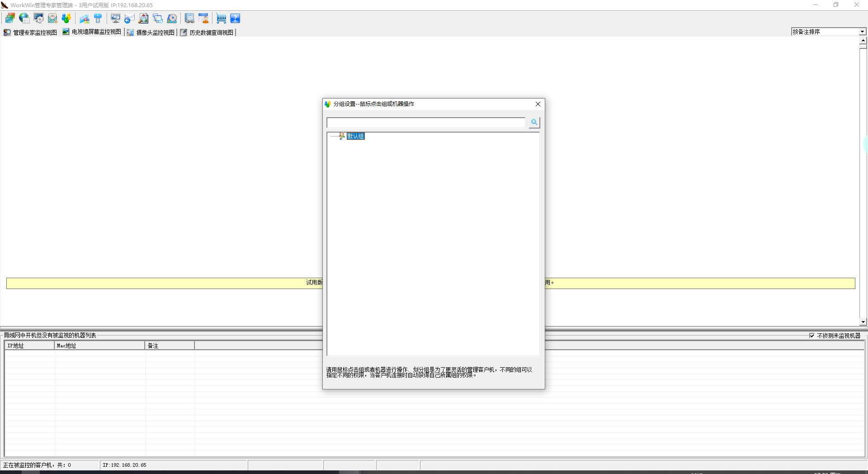
Task: Switch to the 管理专家监控视图 tab
Action: [30, 32]
